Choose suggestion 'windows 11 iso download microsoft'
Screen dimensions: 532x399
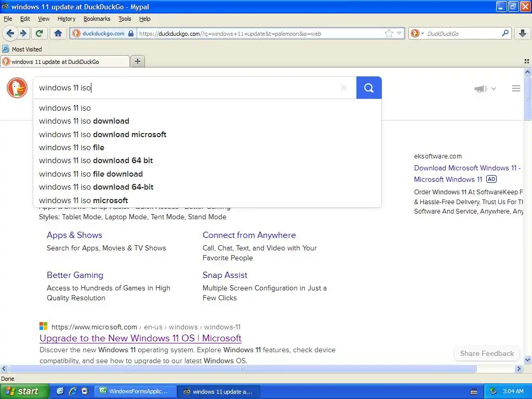(207, 135)
